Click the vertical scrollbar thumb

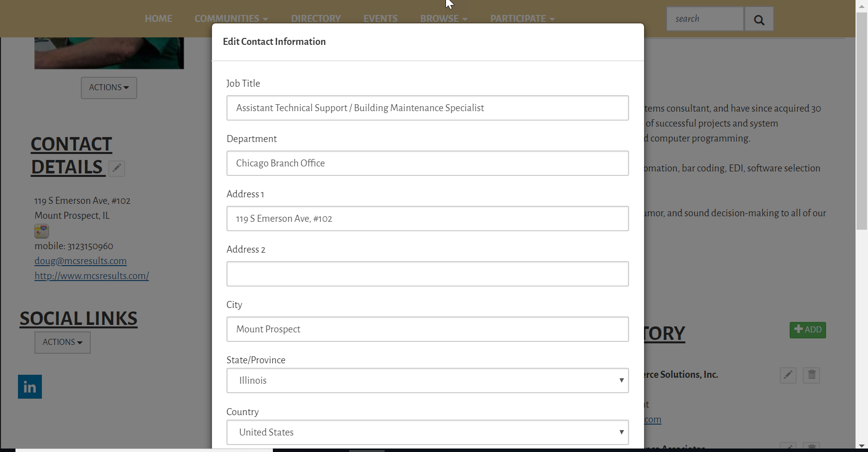pos(862,121)
